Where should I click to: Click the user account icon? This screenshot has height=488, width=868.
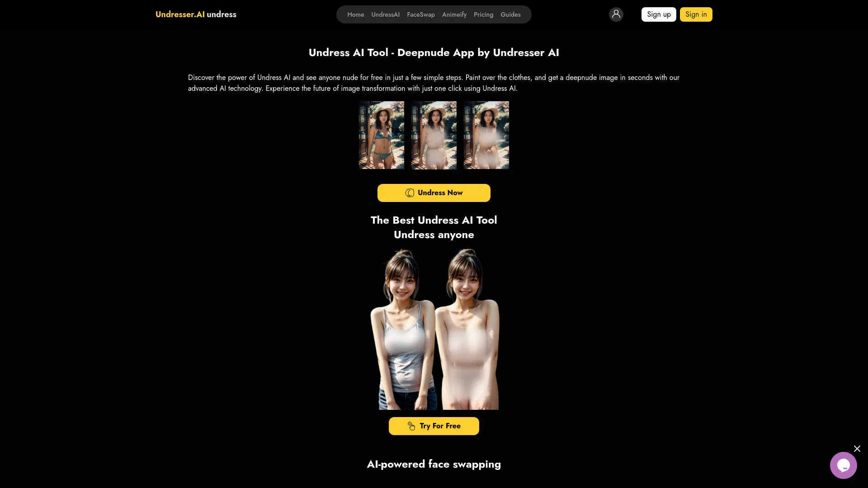616,14
